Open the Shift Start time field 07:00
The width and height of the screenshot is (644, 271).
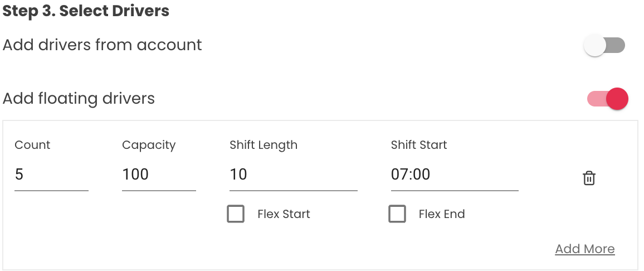click(x=455, y=175)
